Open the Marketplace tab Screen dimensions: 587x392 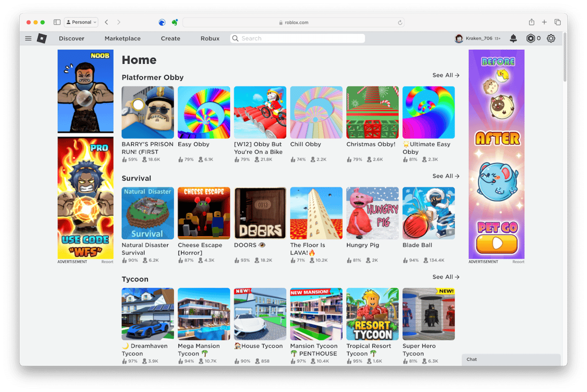[x=123, y=39]
